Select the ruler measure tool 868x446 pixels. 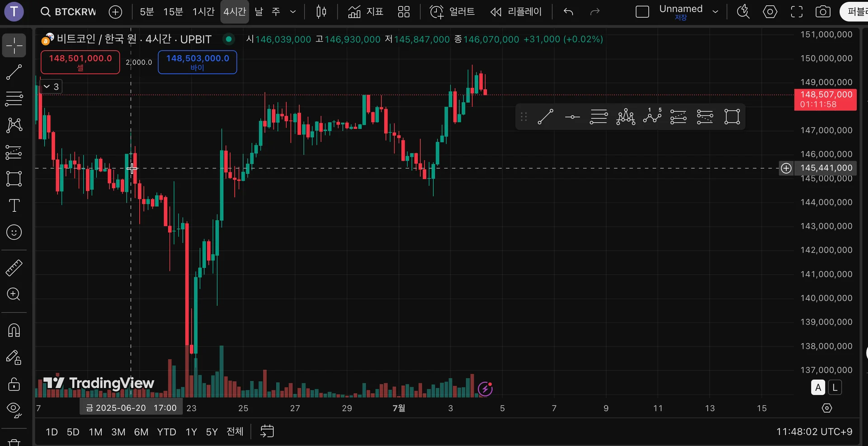pyautogui.click(x=14, y=268)
